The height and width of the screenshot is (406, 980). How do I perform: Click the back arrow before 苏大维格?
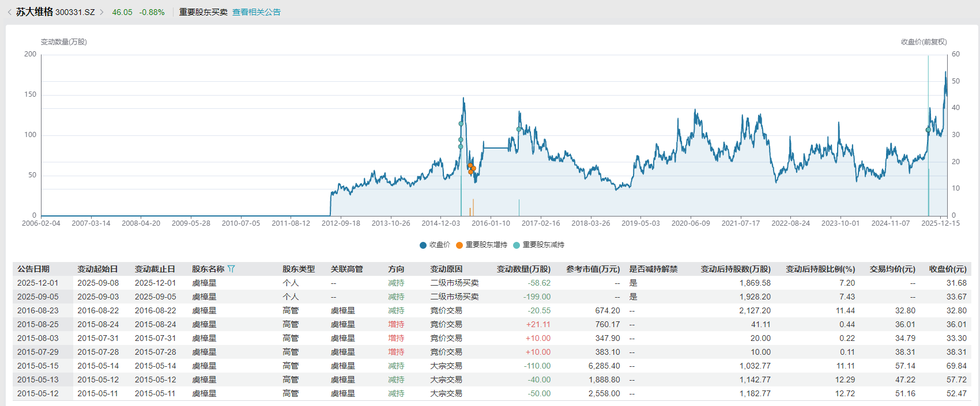point(9,12)
